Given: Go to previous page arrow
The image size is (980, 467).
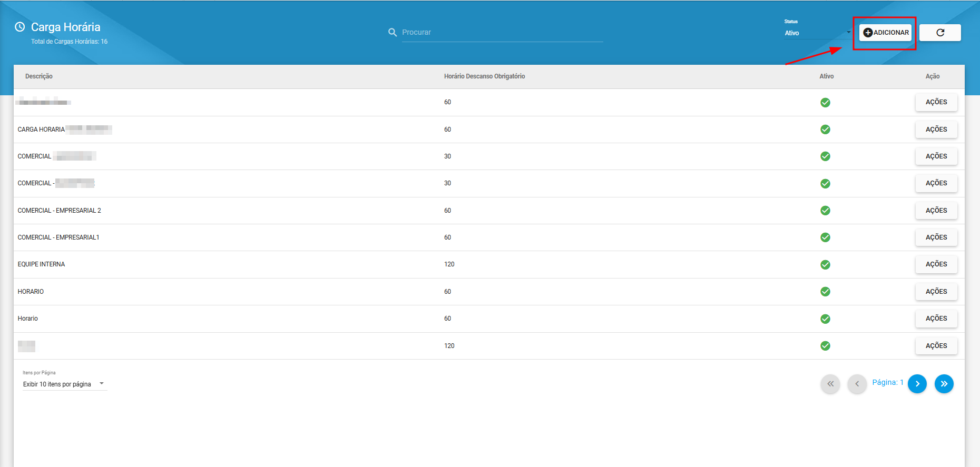Looking at the screenshot, I should tap(857, 384).
